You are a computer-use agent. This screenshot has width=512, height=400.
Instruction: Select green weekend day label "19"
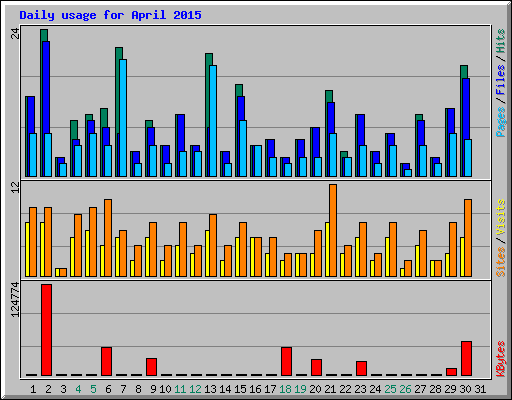[x=300, y=389]
